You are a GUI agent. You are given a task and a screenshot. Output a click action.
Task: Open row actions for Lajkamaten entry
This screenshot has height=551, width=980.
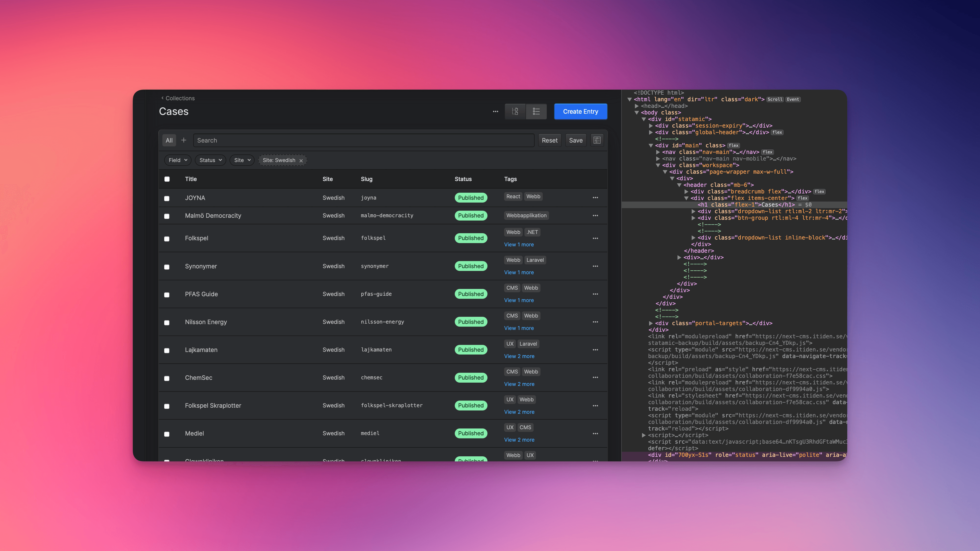pos(595,350)
